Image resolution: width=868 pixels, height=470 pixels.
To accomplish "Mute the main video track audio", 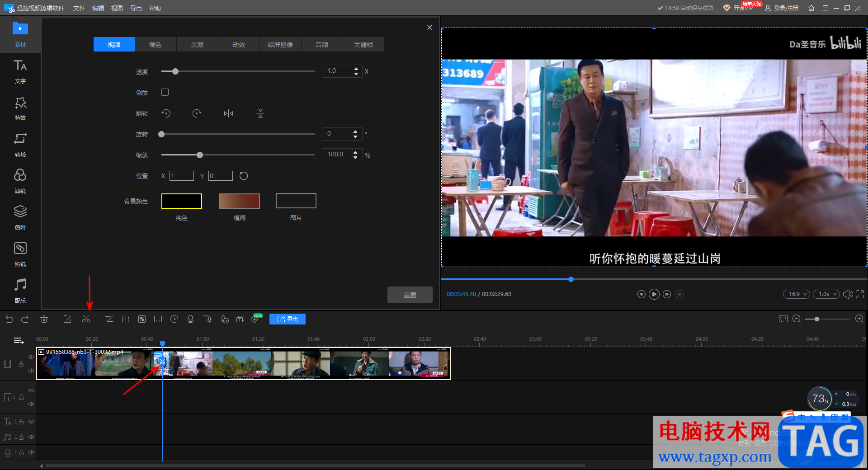I will (31, 371).
